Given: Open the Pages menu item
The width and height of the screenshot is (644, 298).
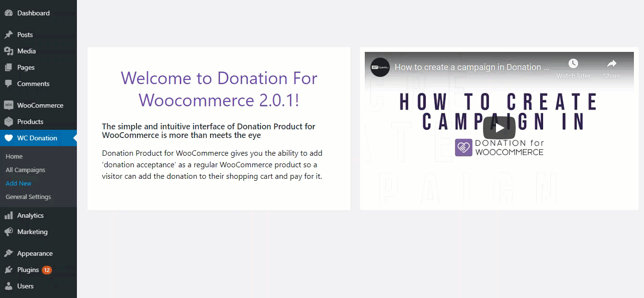Looking at the screenshot, I should click(x=38, y=67).
